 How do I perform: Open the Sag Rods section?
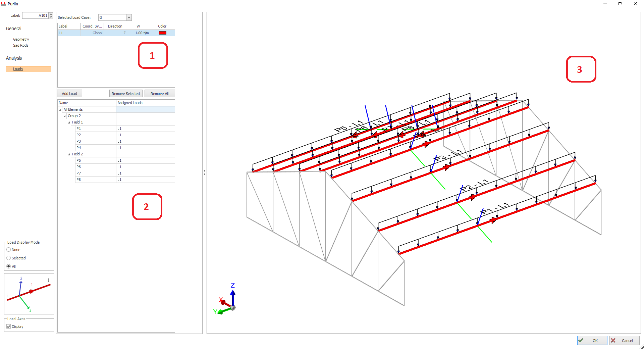(x=21, y=45)
